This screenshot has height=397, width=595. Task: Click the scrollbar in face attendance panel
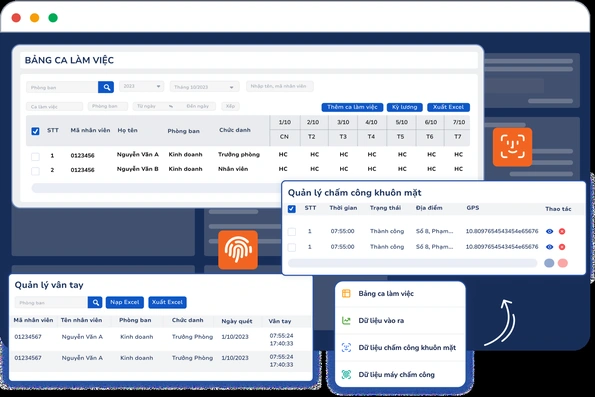click(412, 263)
